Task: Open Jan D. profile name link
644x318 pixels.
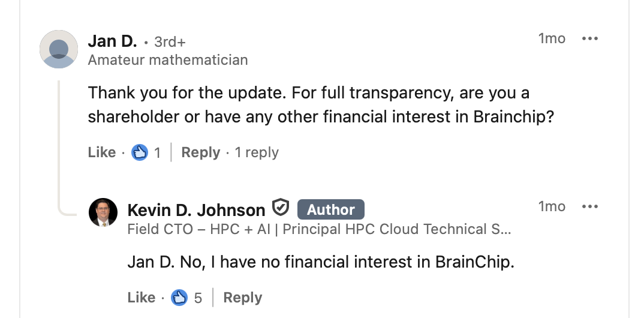Action: [x=112, y=41]
